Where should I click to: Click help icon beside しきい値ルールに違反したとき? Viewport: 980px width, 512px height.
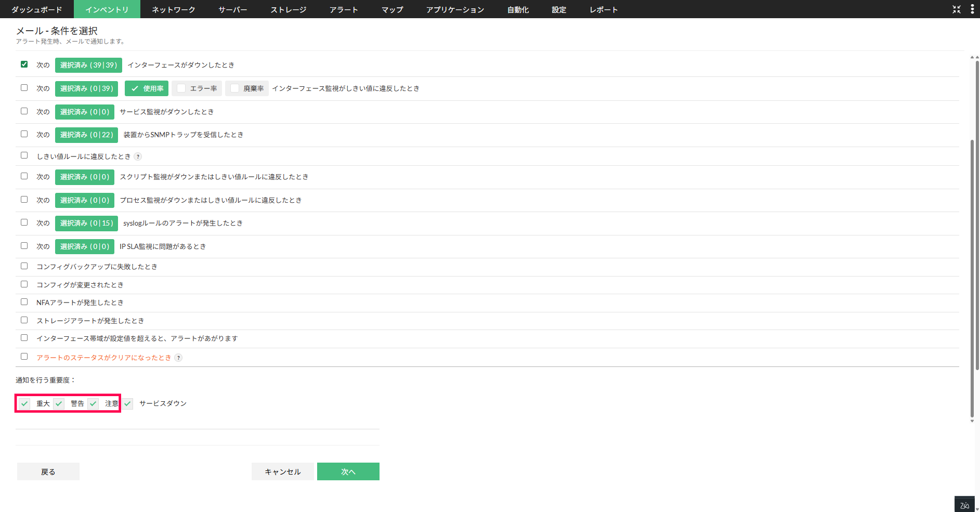pyautogui.click(x=138, y=156)
